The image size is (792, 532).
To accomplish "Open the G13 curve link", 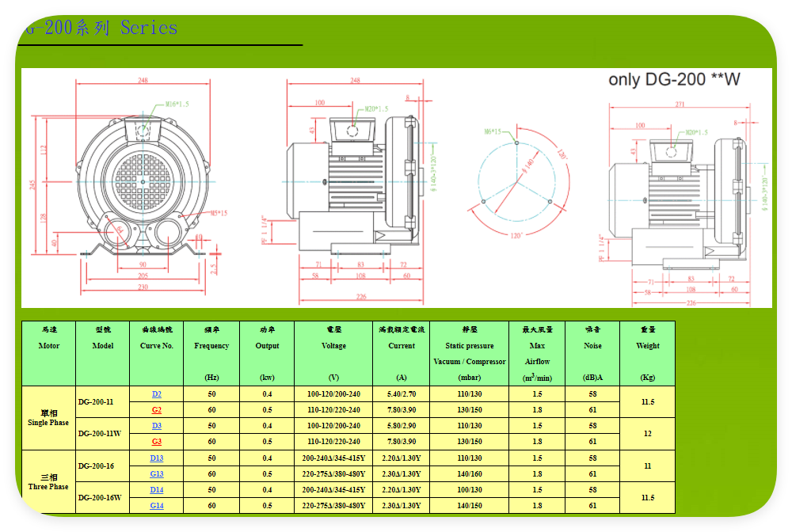I will tap(157, 474).
